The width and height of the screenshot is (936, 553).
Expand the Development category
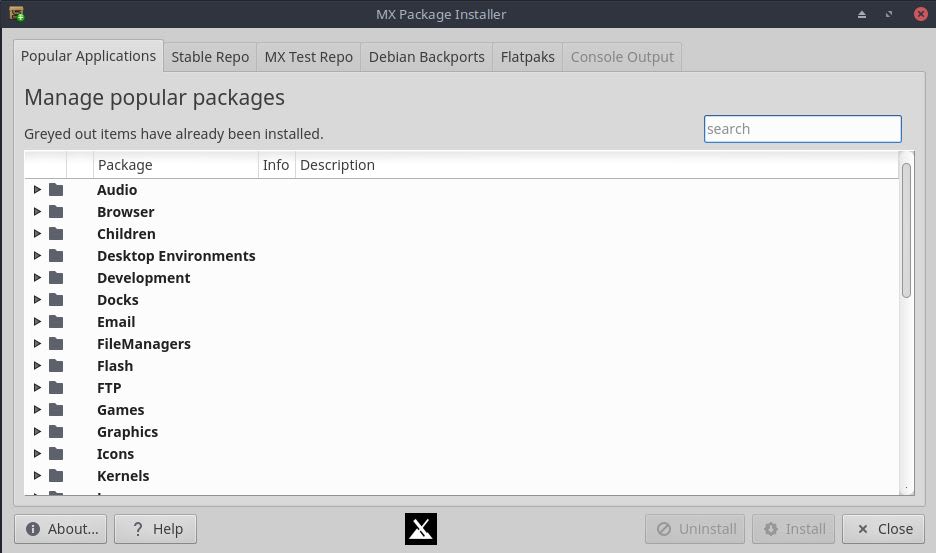tap(37, 278)
